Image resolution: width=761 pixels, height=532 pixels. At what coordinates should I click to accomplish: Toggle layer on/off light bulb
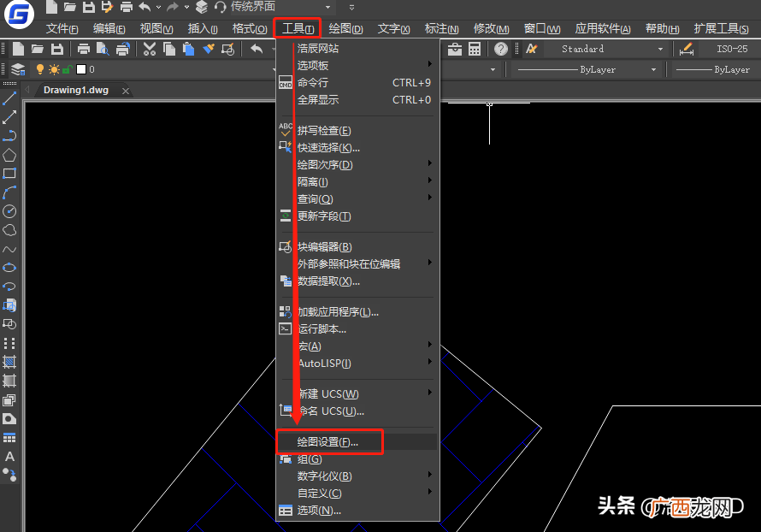pyautogui.click(x=40, y=69)
